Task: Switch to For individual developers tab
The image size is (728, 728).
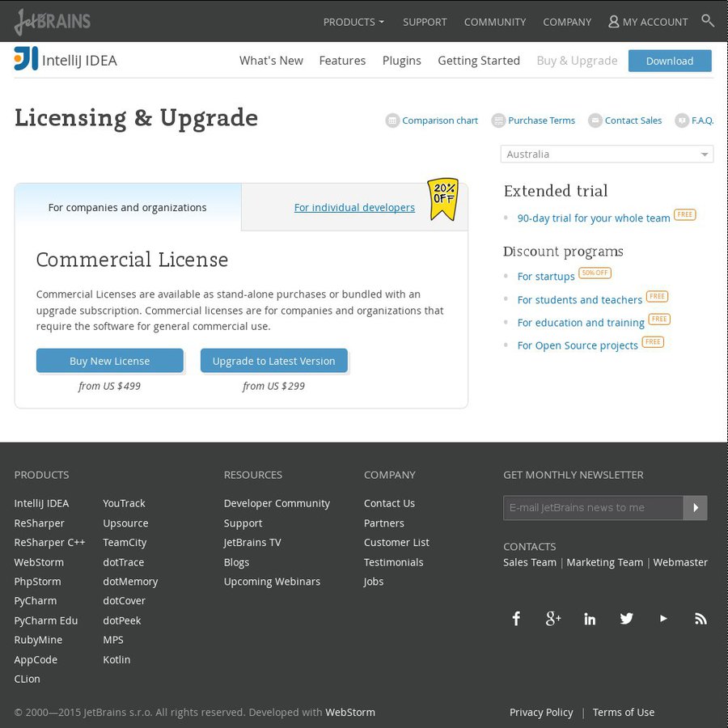Action: click(x=354, y=208)
